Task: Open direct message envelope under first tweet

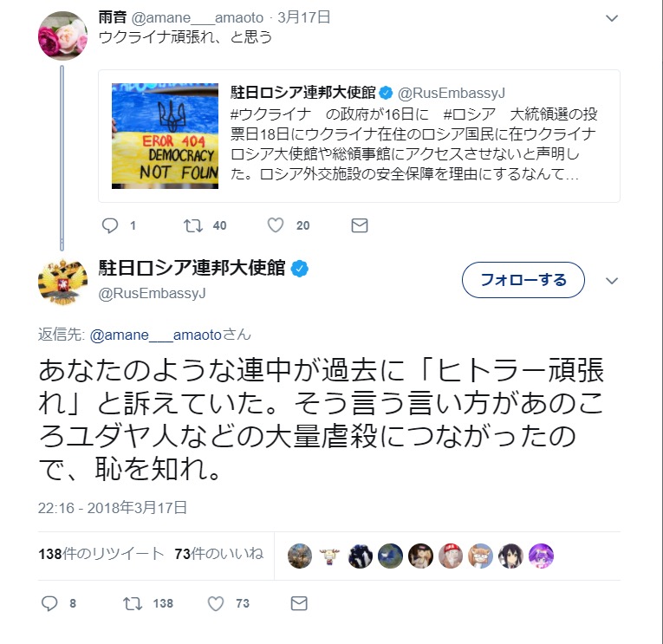Action: pyautogui.click(x=360, y=225)
